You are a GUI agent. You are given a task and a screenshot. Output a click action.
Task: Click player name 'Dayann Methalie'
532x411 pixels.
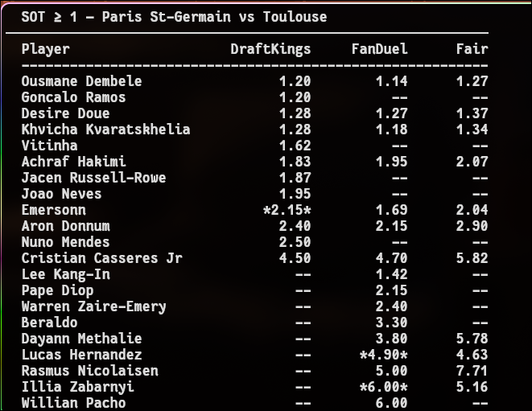tap(81, 339)
